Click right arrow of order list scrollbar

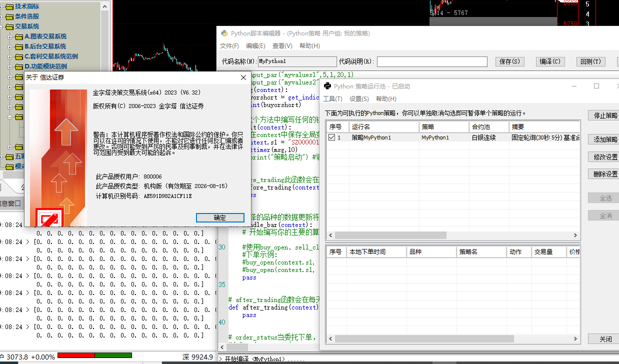pos(576,338)
